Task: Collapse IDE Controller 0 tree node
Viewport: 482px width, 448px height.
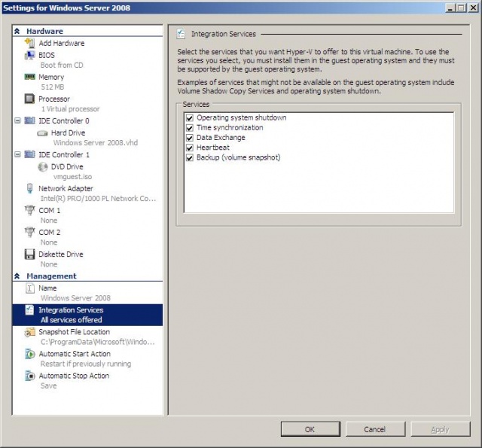Action: click(17, 120)
